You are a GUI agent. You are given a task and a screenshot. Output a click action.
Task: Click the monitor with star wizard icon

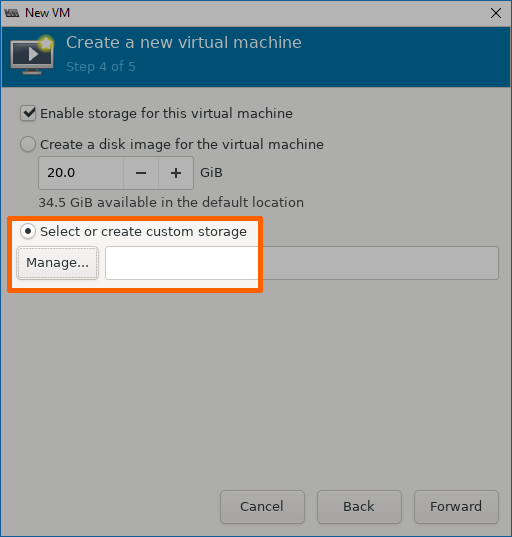(33, 54)
